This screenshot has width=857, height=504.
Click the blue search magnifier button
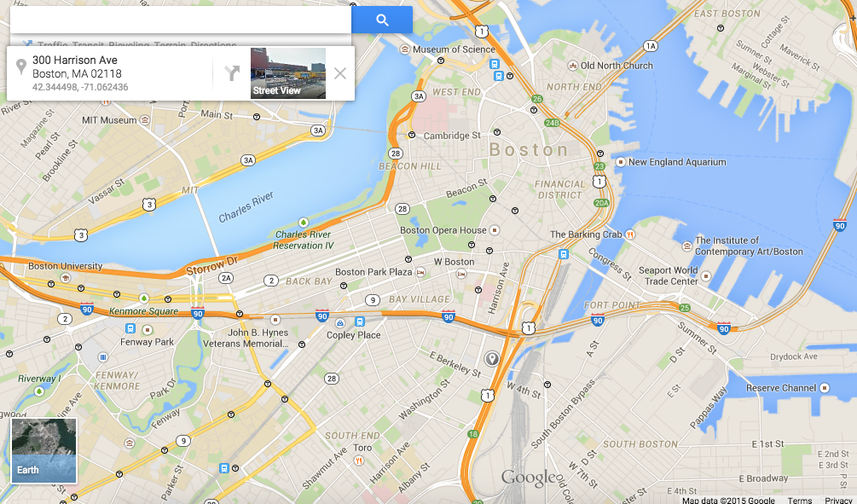pos(381,20)
